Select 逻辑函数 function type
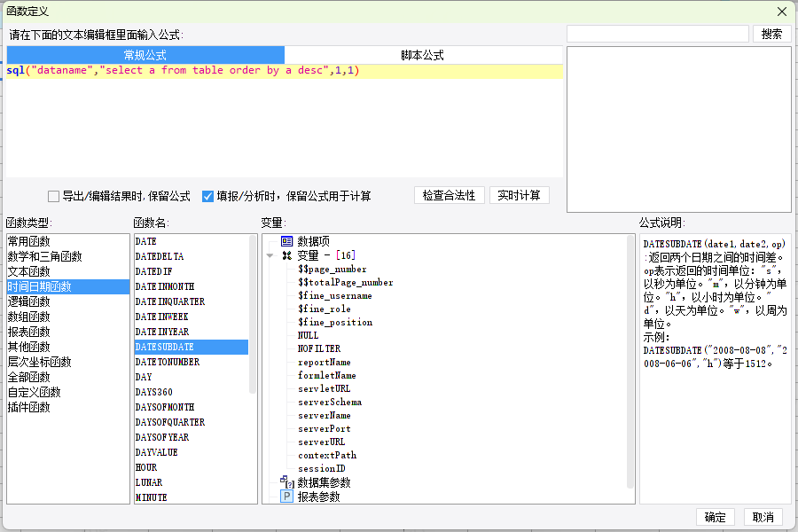798x532 pixels. pos(68,301)
